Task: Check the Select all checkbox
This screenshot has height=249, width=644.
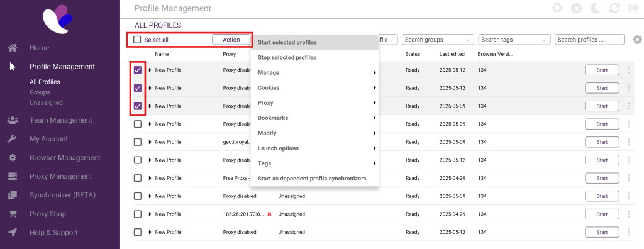Action: point(137,40)
